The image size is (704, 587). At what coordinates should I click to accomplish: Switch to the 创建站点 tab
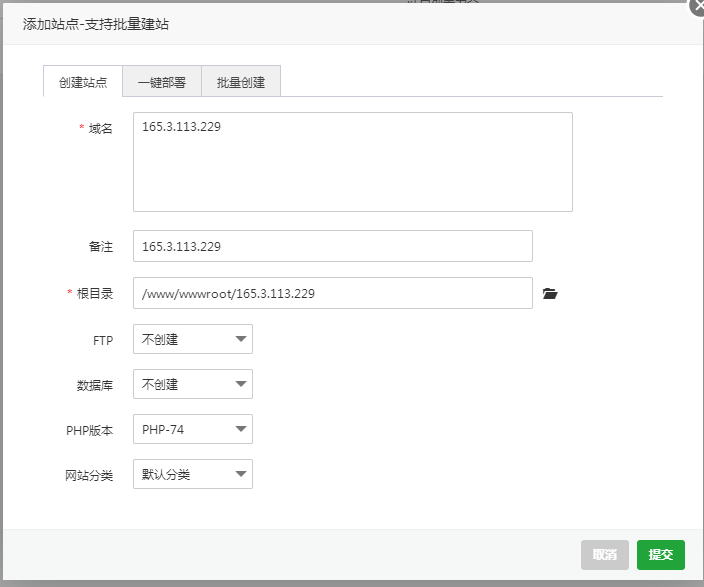[83, 82]
